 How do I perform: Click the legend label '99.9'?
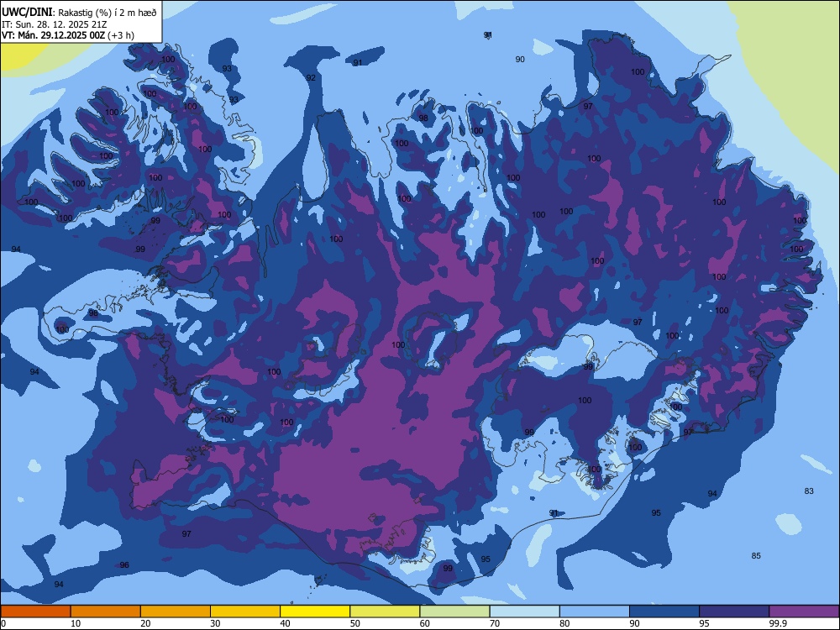point(777,623)
